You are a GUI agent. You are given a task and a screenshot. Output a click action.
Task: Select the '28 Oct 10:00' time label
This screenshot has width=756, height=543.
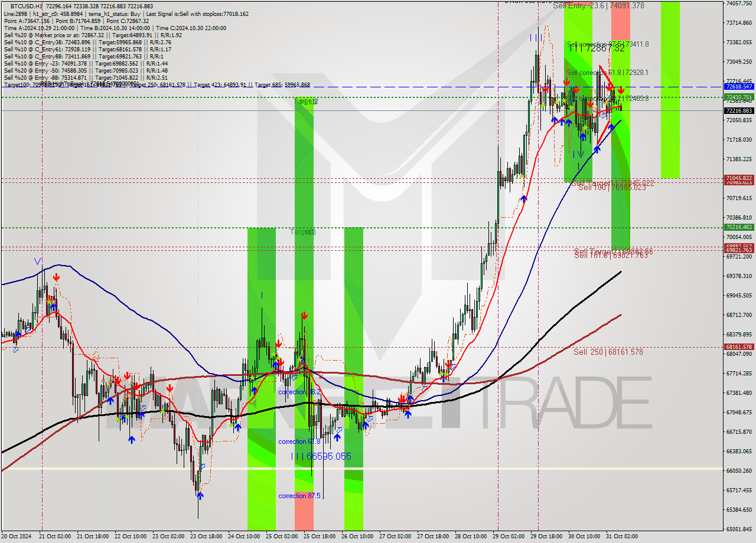471,537
